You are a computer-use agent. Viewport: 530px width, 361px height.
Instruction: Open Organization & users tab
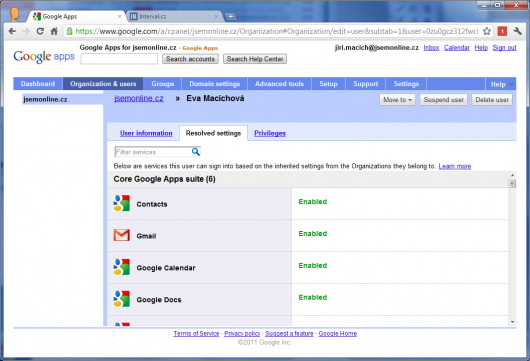(x=103, y=84)
